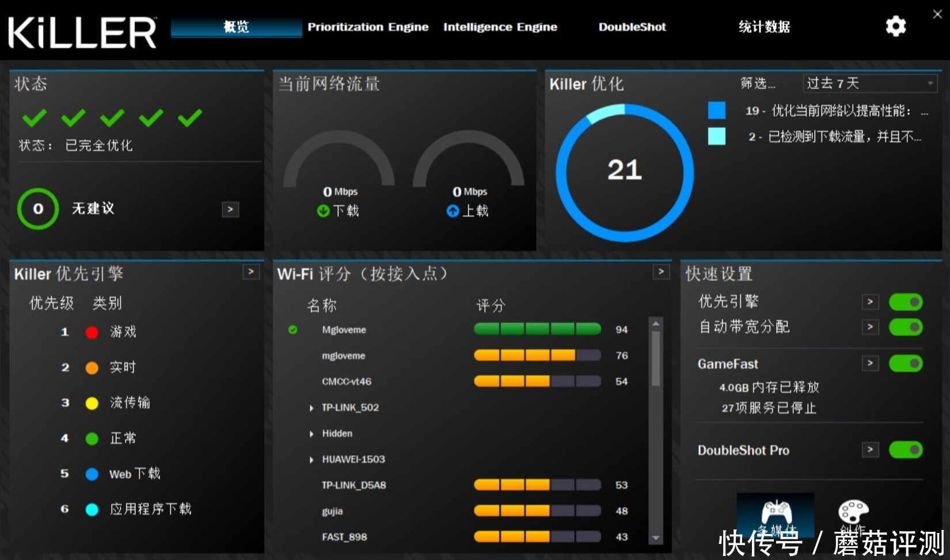The image size is (950, 560).
Task: Open the 优先引擎 quick setting arrow
Action: click(x=870, y=302)
